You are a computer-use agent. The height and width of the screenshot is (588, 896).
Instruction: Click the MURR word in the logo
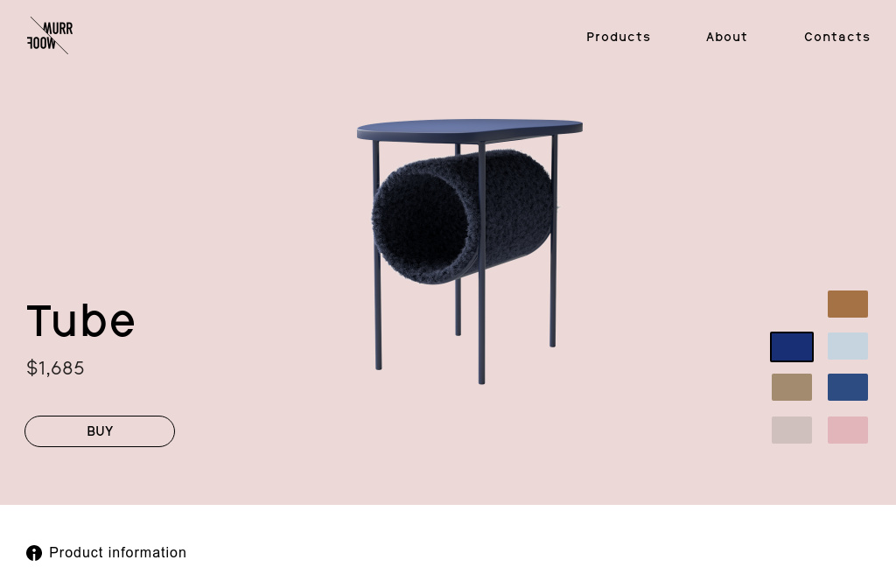(x=59, y=29)
